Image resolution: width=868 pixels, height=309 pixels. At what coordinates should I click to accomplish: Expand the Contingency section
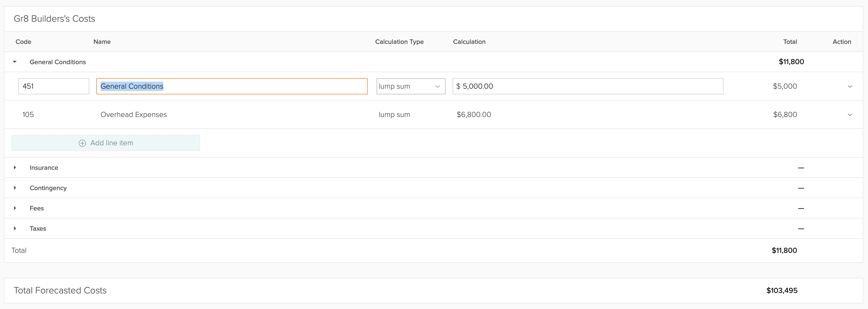pos(14,188)
